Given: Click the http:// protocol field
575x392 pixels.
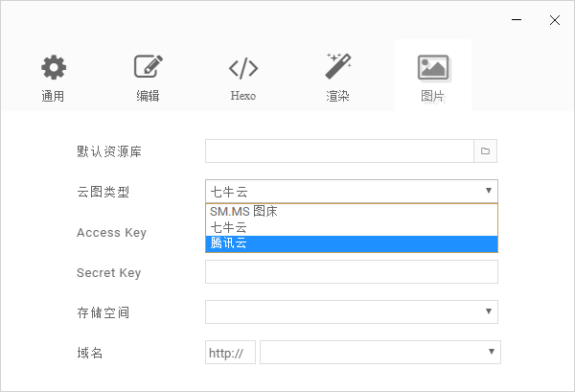Looking at the screenshot, I should [230, 353].
